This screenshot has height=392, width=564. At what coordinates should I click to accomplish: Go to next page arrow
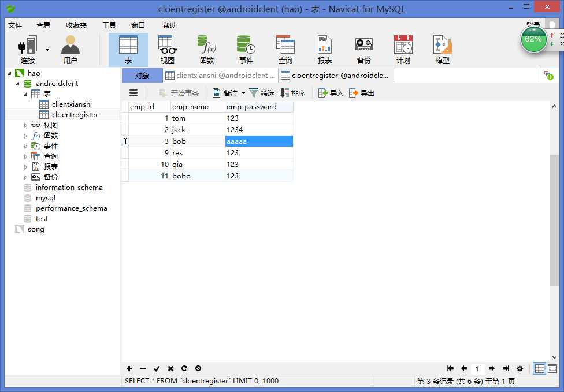[492, 368]
